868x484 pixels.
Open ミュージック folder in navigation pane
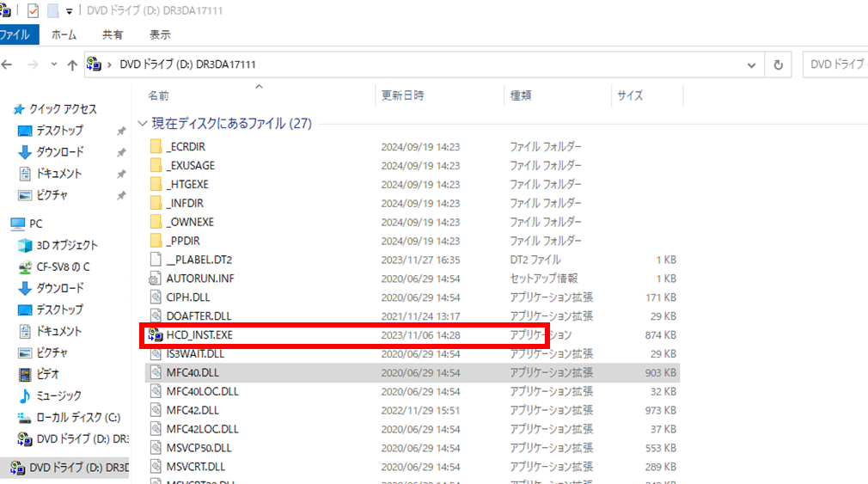click(58, 395)
